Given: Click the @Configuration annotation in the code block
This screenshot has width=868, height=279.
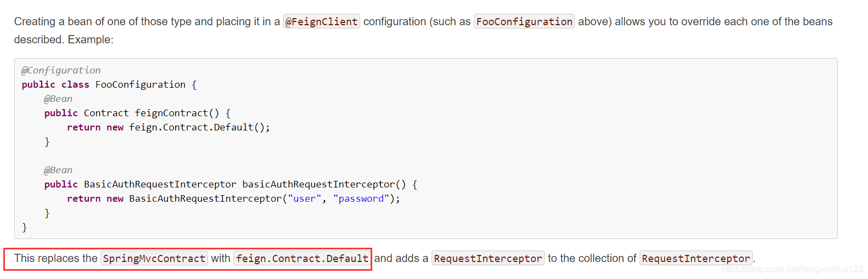Looking at the screenshot, I should coord(61,70).
